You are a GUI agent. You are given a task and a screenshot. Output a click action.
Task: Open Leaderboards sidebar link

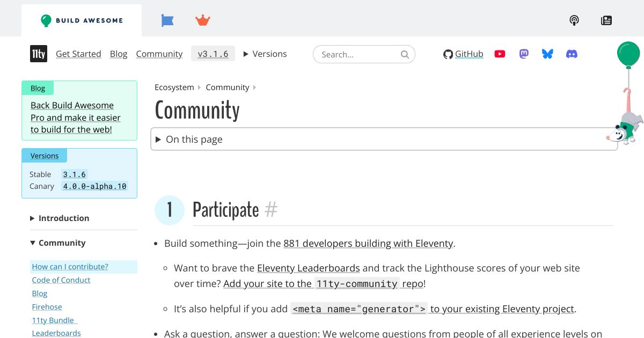(x=56, y=333)
